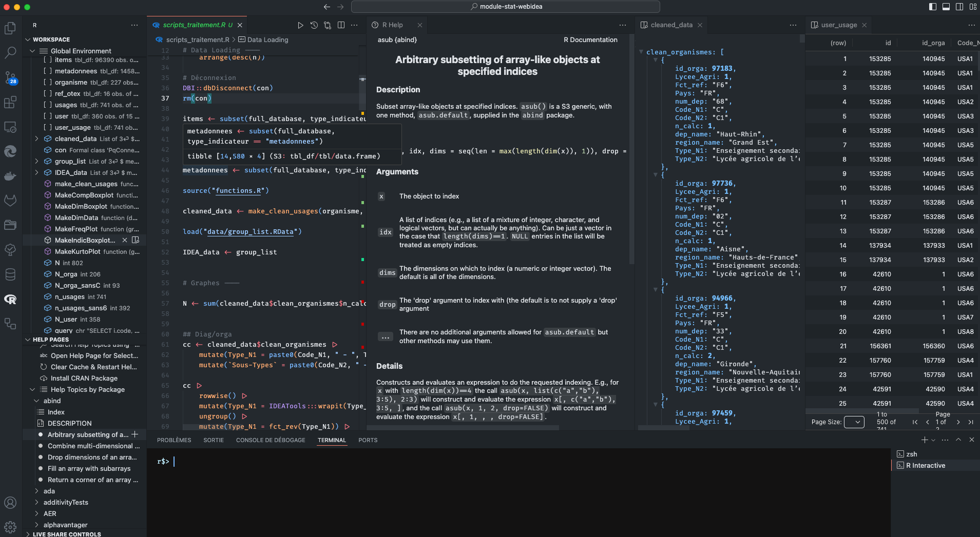Open the Docker view in activity bar
980x537 pixels.
tap(10, 176)
